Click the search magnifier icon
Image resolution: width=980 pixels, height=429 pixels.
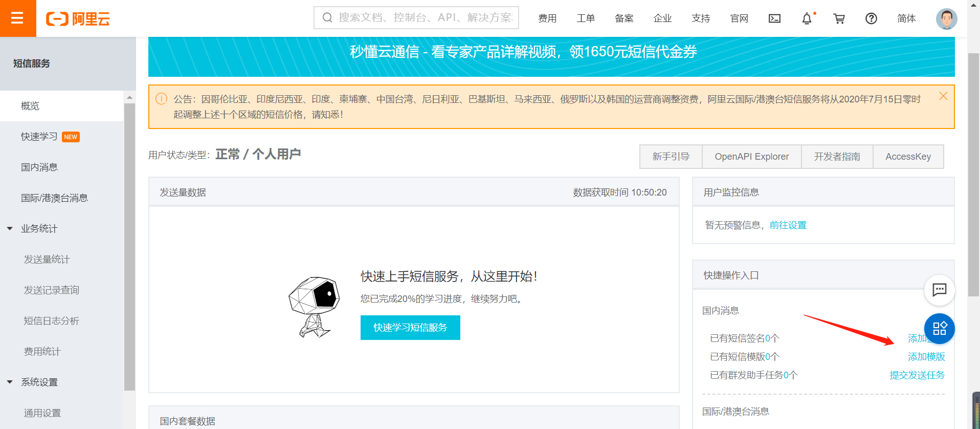click(x=327, y=18)
